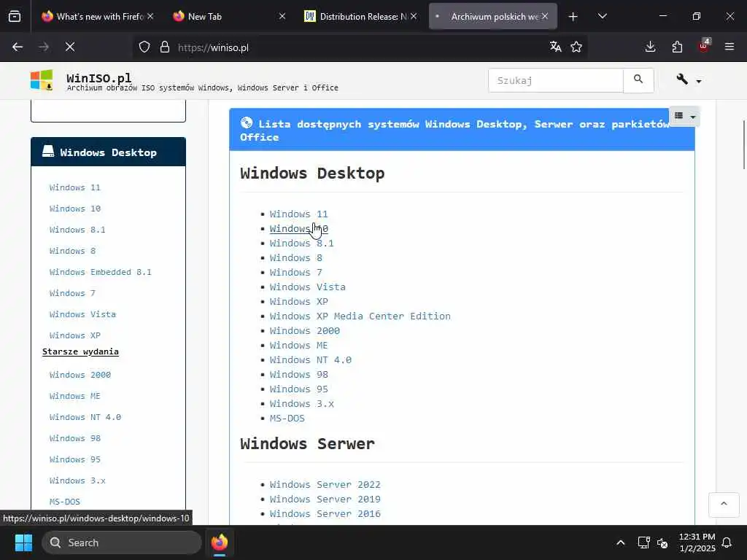Open Windows Server 2016 link
Image resolution: width=747 pixels, height=560 pixels.
point(325,514)
